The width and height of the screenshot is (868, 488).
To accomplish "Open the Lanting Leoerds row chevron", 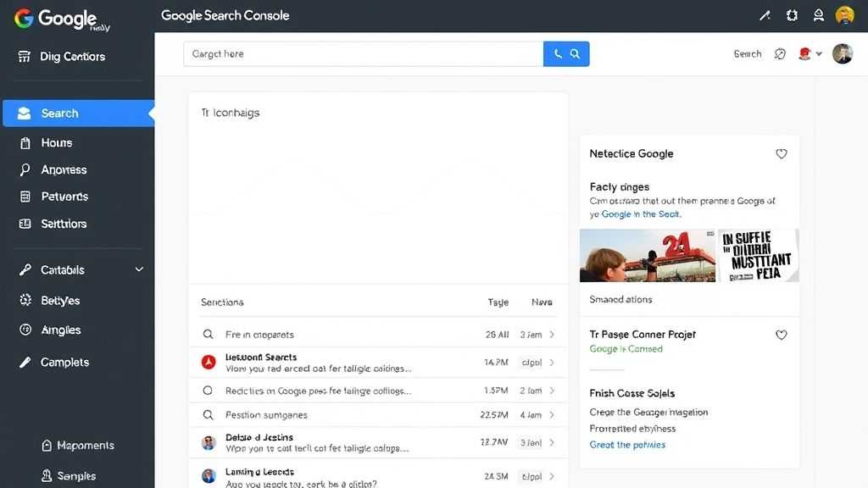I will tap(552, 476).
